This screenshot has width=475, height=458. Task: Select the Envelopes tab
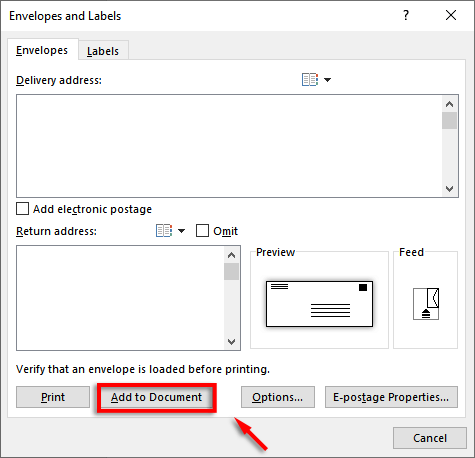[x=42, y=50]
